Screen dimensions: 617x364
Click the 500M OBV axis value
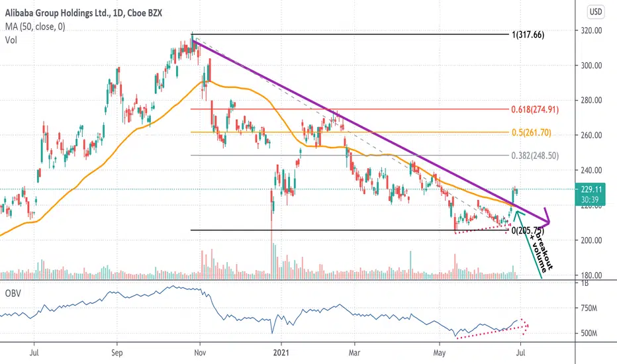(589, 334)
